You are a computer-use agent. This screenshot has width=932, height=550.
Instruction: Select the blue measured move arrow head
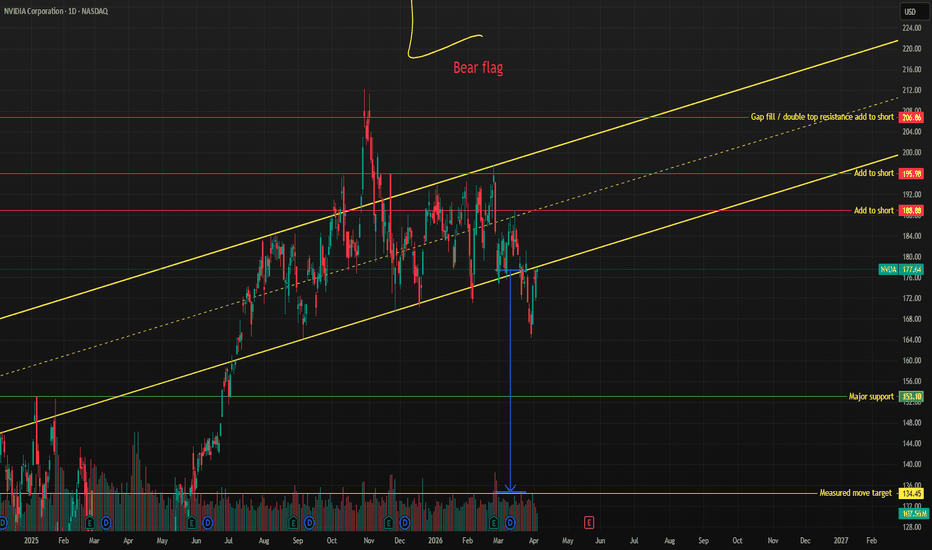point(511,488)
